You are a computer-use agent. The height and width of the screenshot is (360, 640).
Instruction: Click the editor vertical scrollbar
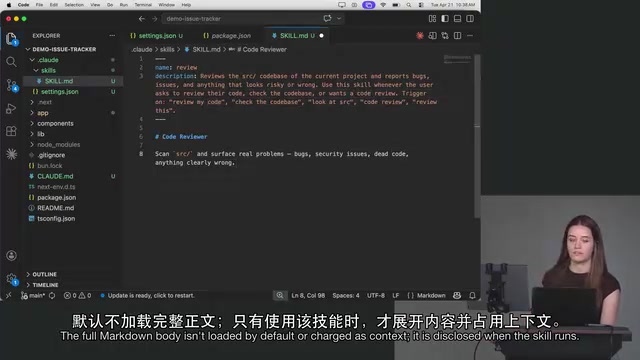[x=477, y=136]
